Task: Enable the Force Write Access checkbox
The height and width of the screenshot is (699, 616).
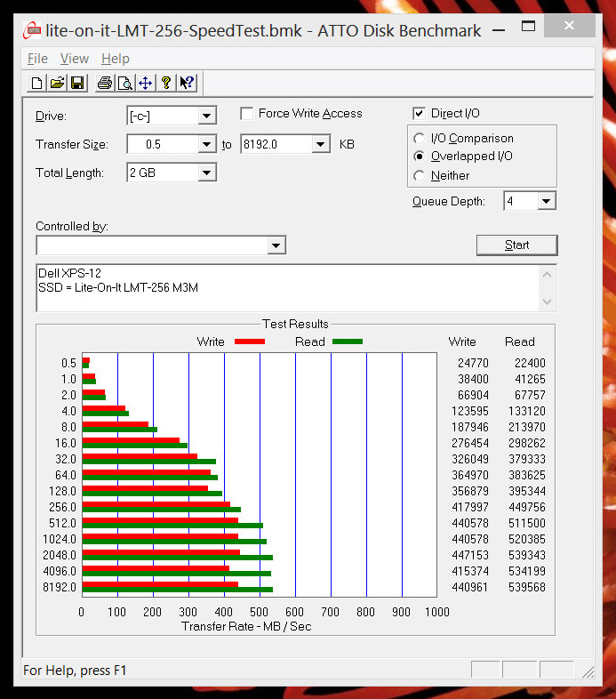Action: tap(246, 113)
